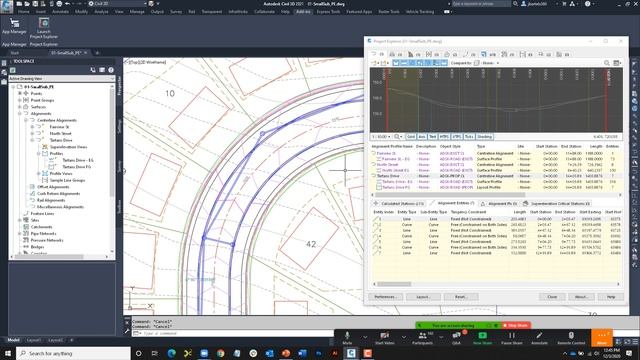Click the Undo arrow in quick access toolbar
The image size is (640, 360).
coord(68,4)
